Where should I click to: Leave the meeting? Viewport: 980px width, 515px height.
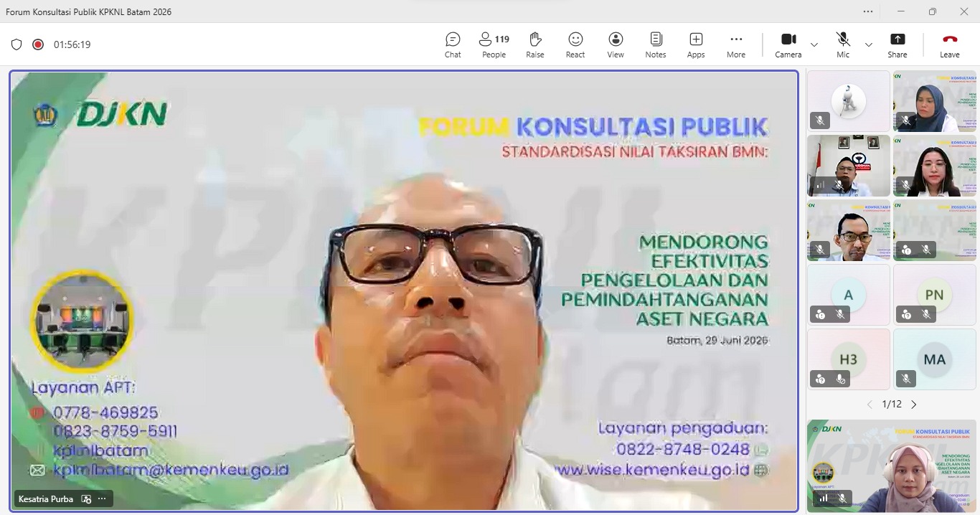(950, 44)
